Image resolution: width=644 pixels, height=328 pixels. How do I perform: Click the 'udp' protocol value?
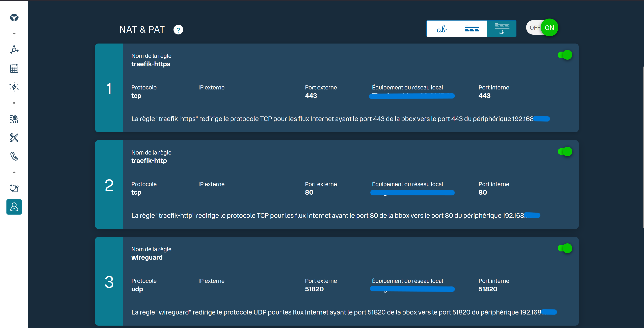pos(137,289)
